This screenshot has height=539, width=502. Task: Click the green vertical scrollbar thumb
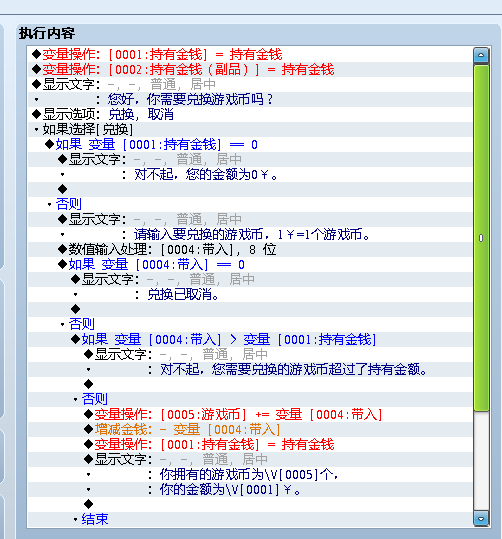pos(481,237)
